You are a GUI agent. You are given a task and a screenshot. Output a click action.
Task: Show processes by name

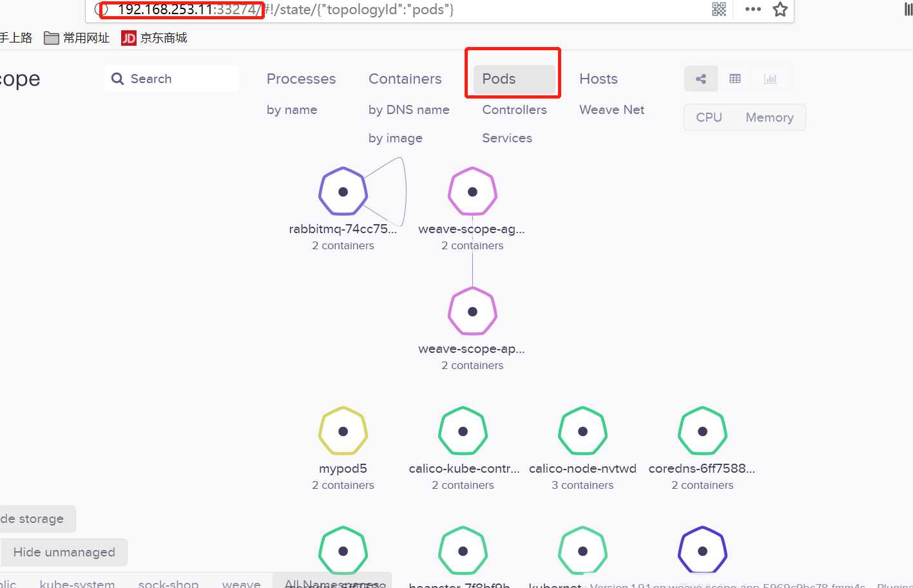[292, 109]
